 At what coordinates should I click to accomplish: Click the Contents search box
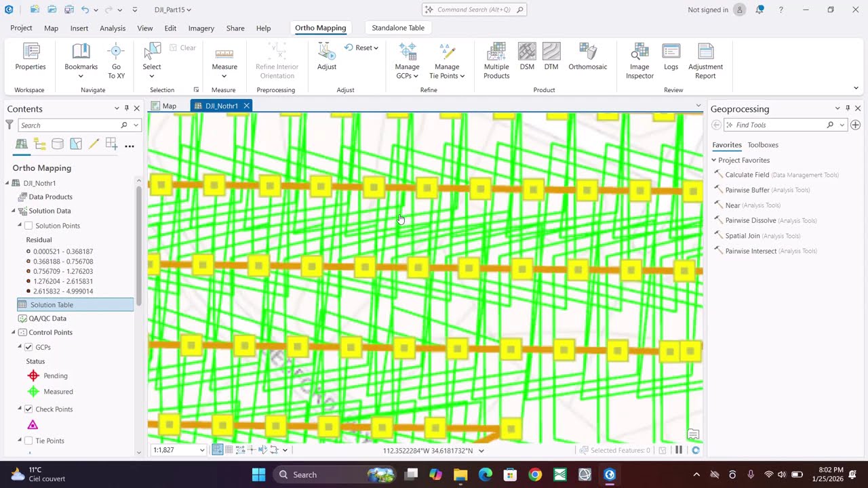click(79, 125)
